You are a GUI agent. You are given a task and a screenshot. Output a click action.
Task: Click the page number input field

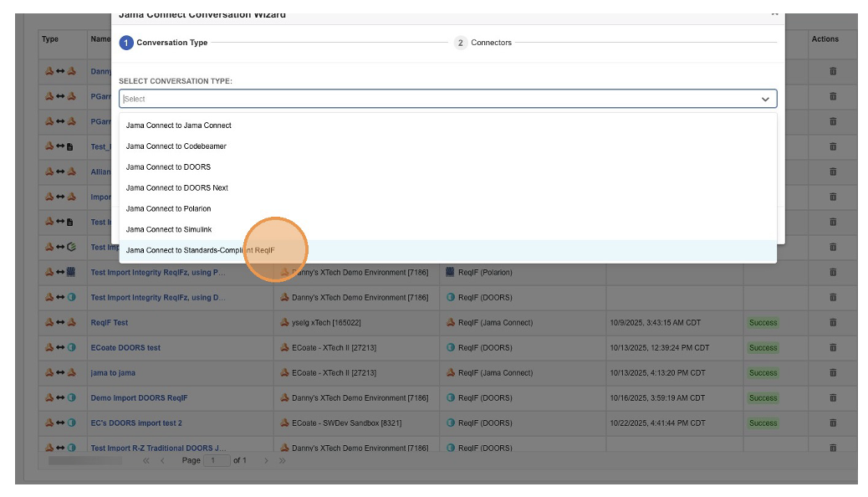(217, 460)
